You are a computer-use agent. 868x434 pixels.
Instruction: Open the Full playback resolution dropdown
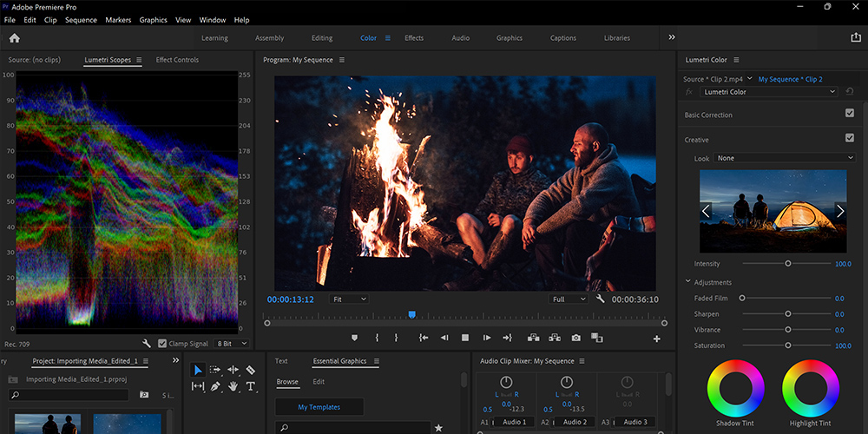[568, 299]
